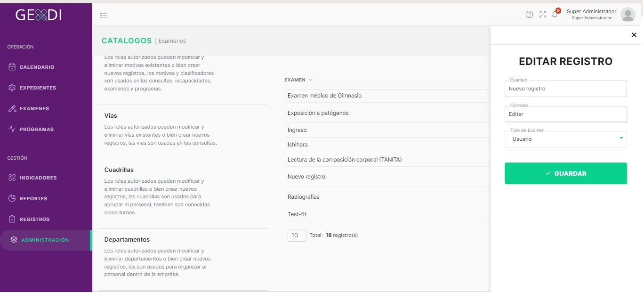
Task: Click the Administración layers icon
Action: click(x=14, y=240)
